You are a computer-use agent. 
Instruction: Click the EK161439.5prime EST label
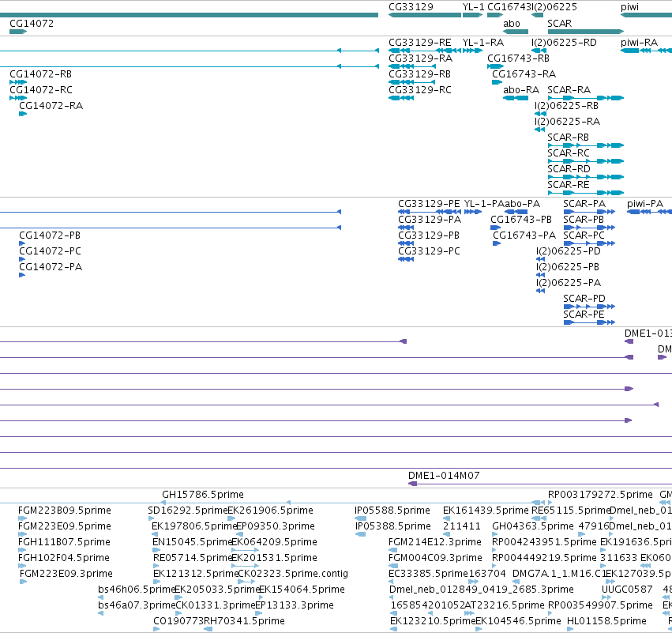[x=486, y=511]
